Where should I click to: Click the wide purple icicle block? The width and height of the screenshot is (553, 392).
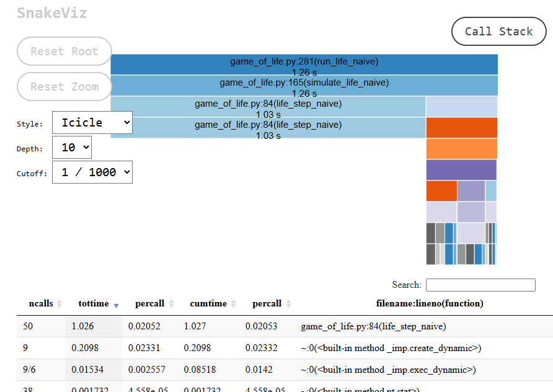pos(461,170)
